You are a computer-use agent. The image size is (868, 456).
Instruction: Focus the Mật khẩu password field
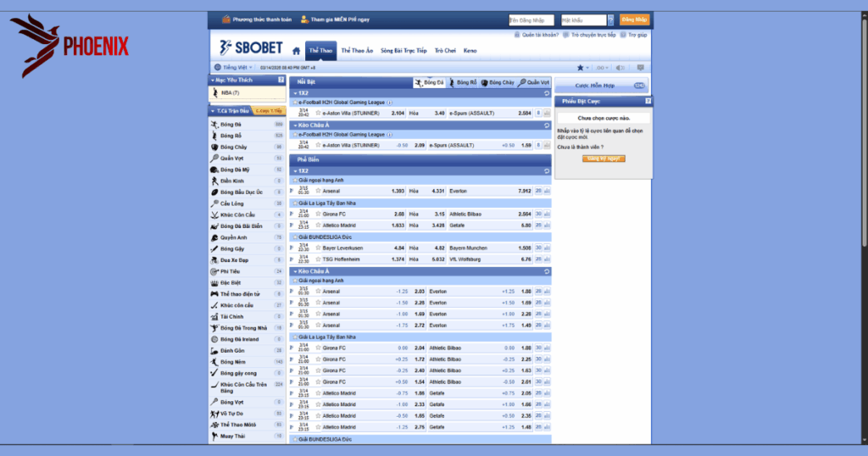click(583, 20)
